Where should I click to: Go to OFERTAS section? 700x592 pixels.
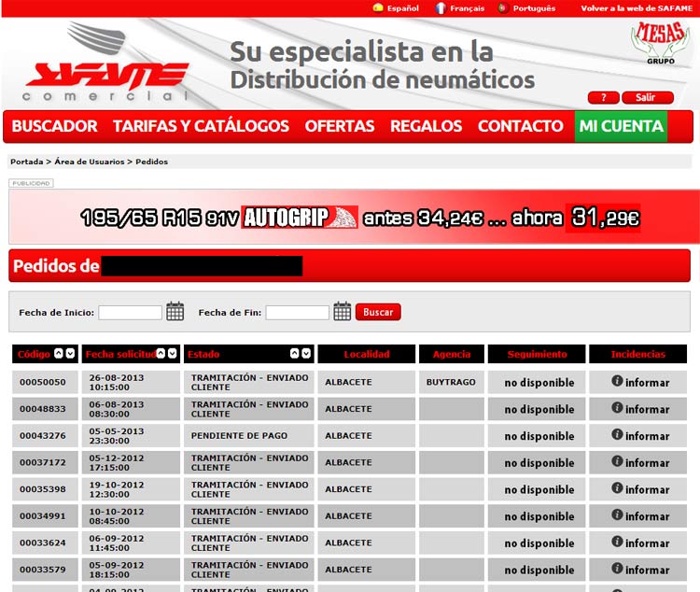340,126
